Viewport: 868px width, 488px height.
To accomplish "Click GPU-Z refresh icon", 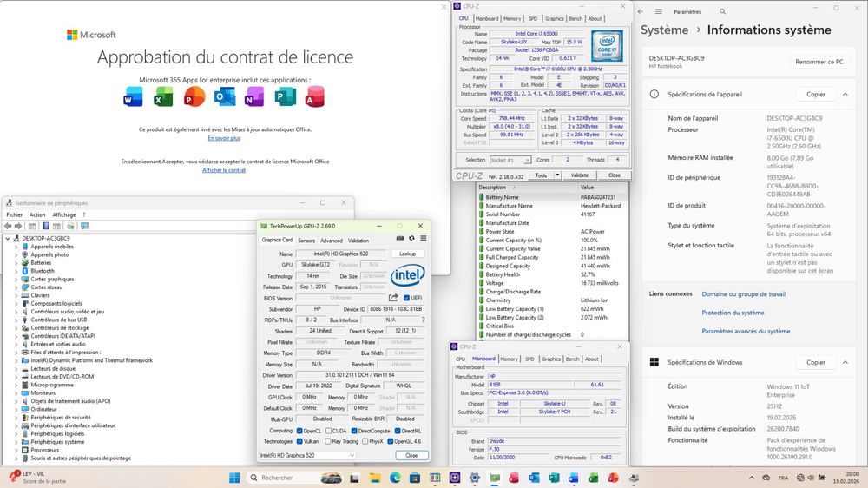I will click(x=411, y=238).
